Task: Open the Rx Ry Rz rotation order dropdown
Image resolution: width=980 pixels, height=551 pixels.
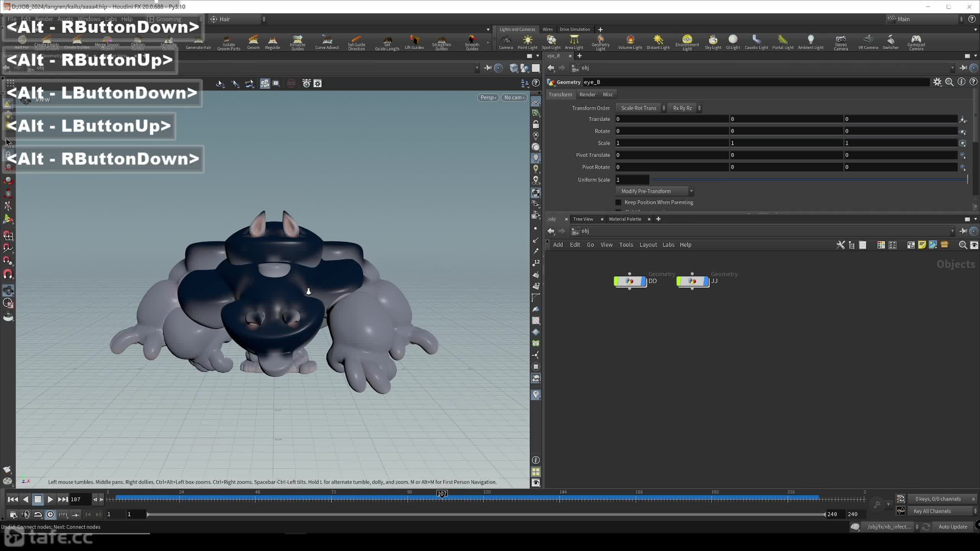Action: tap(685, 108)
